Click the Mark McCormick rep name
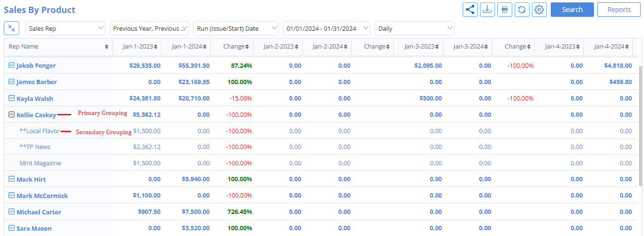The height and width of the screenshot is (236, 644). pos(42,196)
